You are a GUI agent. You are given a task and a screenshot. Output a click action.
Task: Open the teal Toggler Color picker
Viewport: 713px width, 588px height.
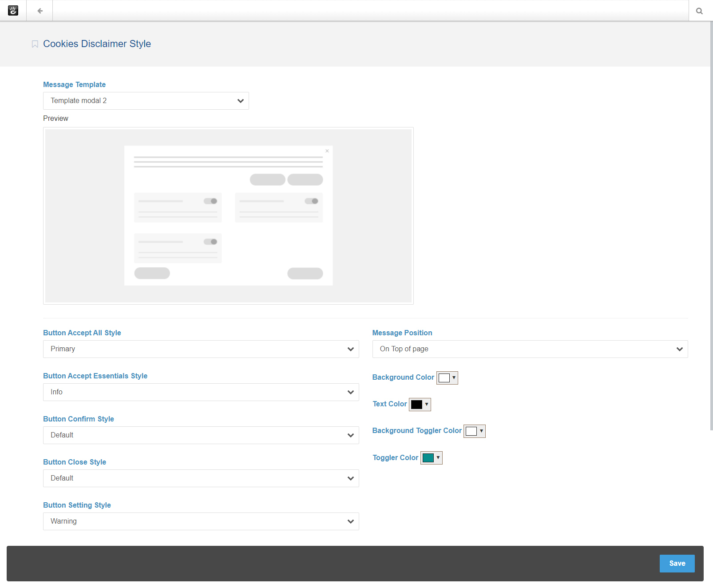[x=431, y=458]
